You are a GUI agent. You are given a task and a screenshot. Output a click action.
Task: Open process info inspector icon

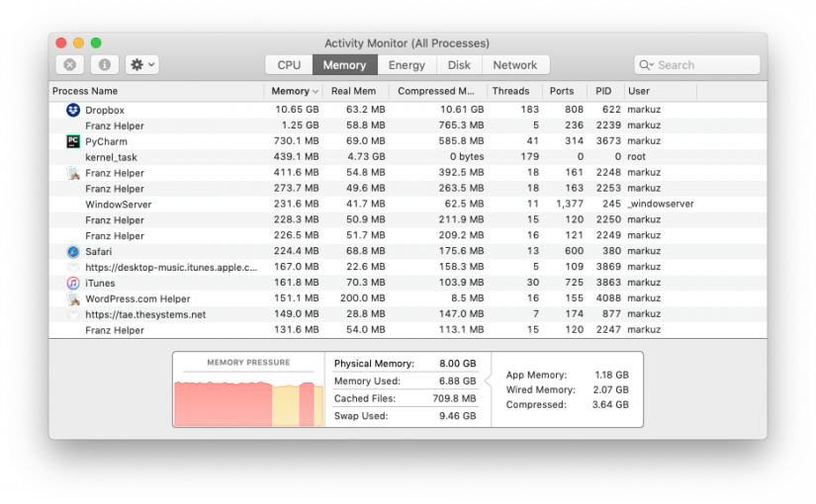click(105, 64)
